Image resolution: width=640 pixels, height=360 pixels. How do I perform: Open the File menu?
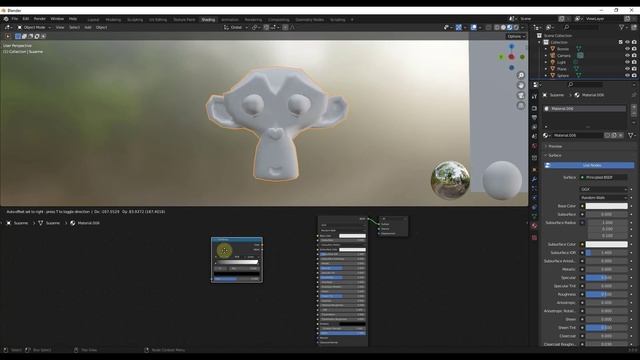click(15, 19)
